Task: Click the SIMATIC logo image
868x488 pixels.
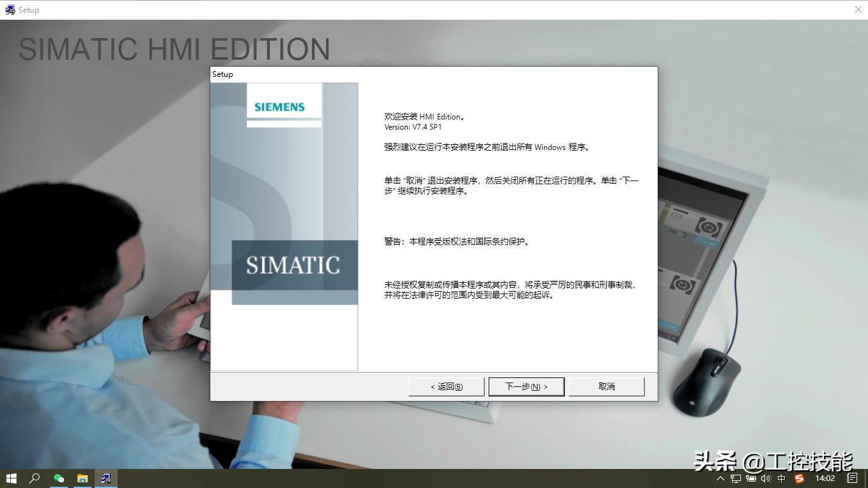Action: [294, 265]
